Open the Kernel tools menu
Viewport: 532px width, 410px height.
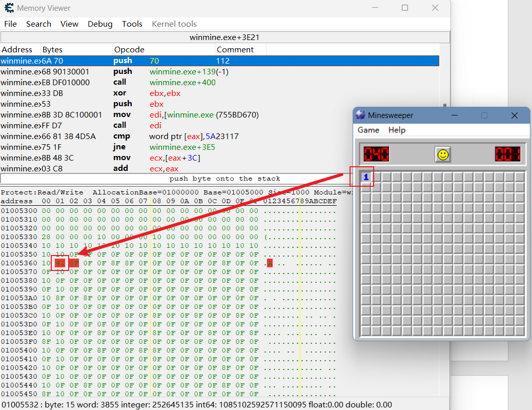[174, 24]
